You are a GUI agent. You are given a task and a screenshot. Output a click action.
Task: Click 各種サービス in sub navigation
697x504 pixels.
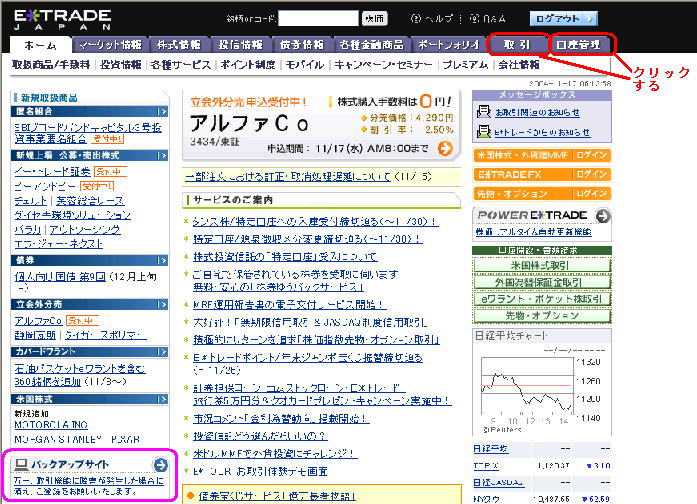pyautogui.click(x=181, y=65)
